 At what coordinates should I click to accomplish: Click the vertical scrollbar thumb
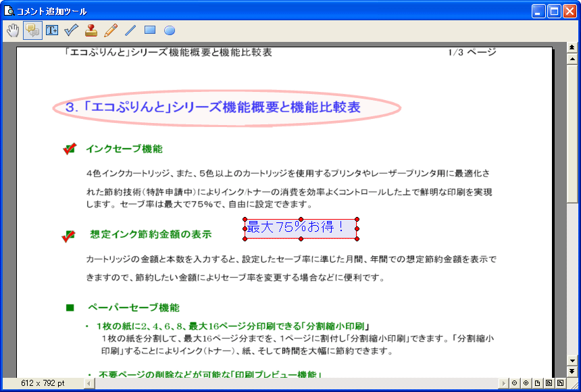tap(572, 134)
